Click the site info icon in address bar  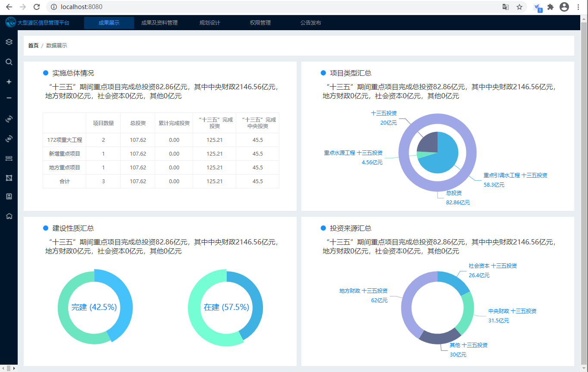click(53, 7)
